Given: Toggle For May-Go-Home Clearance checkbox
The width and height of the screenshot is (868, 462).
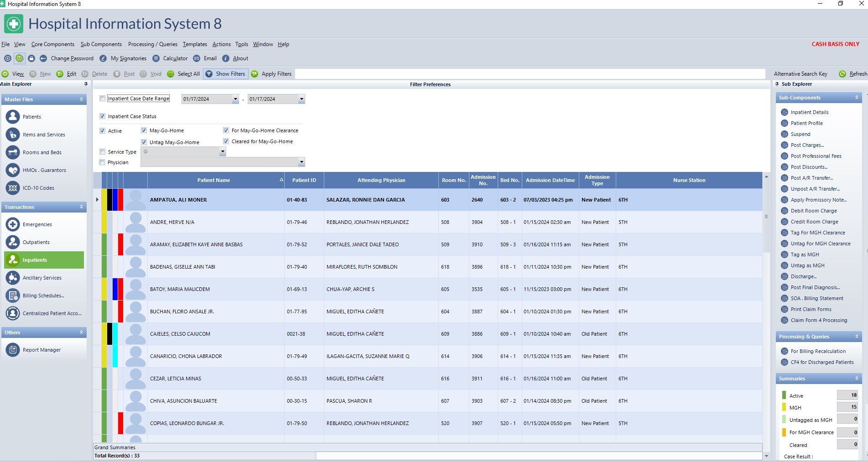Looking at the screenshot, I should (226, 130).
